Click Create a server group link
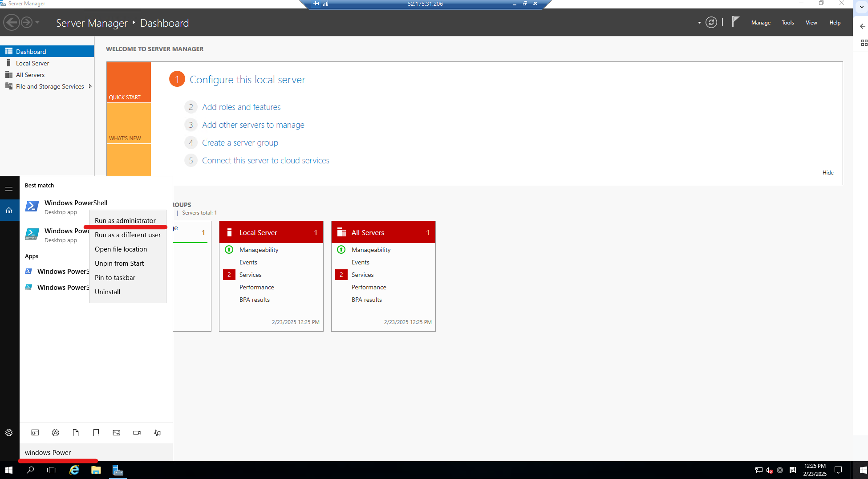Screen dimensions: 868x479 point(240,143)
